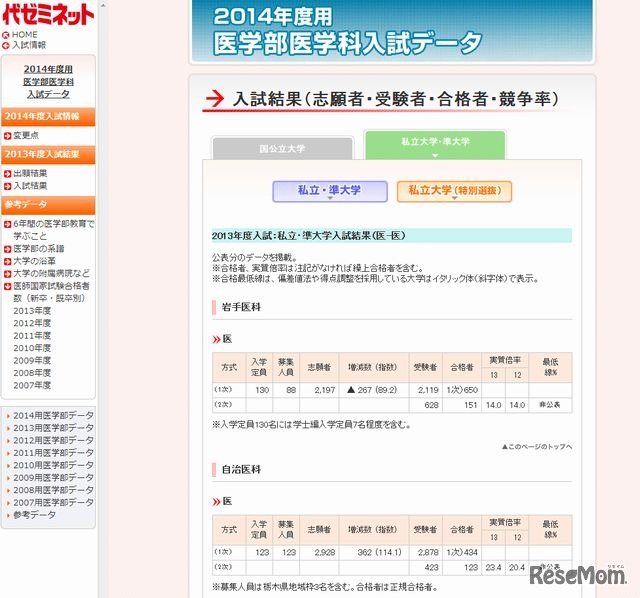Click the 入試情報 arrow icon in sidebar
Screen dimensions: 640x598
click(x=6, y=45)
